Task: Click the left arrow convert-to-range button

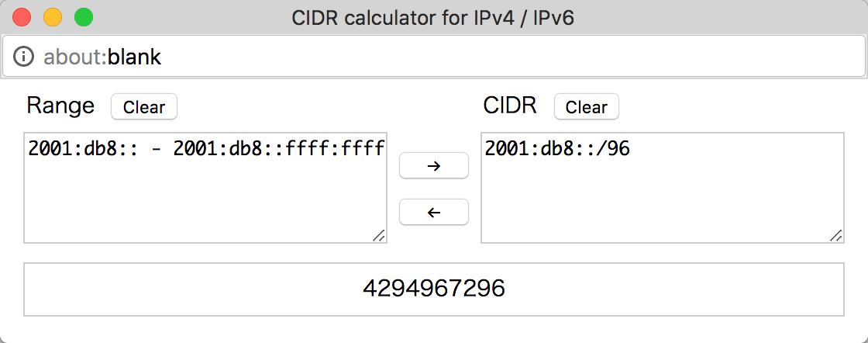Action: tap(433, 212)
